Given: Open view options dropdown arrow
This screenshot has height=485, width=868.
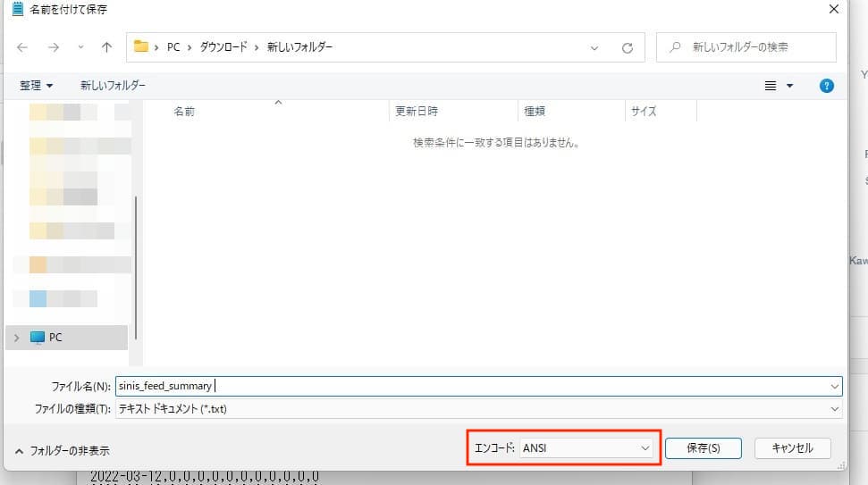Looking at the screenshot, I should [x=790, y=86].
